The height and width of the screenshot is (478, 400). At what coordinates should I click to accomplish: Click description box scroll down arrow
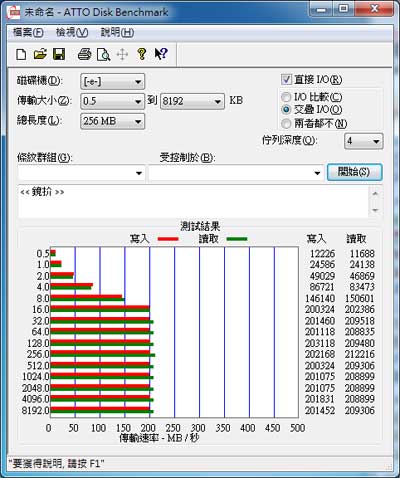(375, 210)
